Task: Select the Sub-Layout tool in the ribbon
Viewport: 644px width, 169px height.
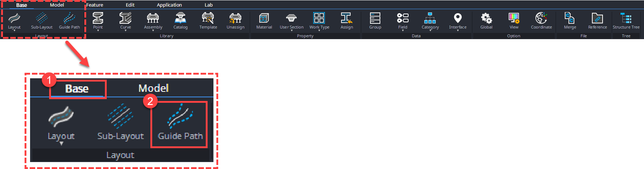Action: click(42, 20)
